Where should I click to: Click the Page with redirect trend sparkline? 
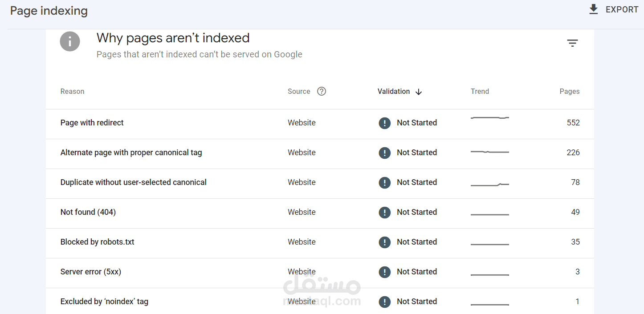489,118
